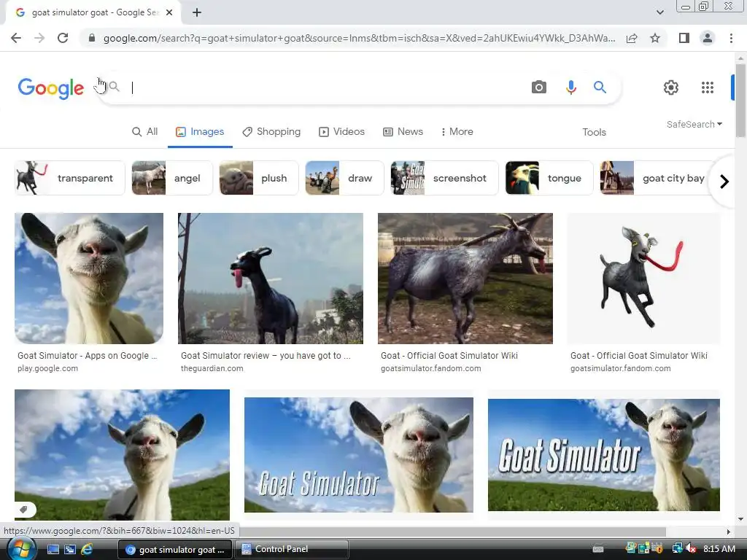The height and width of the screenshot is (560, 747).
Task: Click the play.google.com source link
Action: [47, 368]
